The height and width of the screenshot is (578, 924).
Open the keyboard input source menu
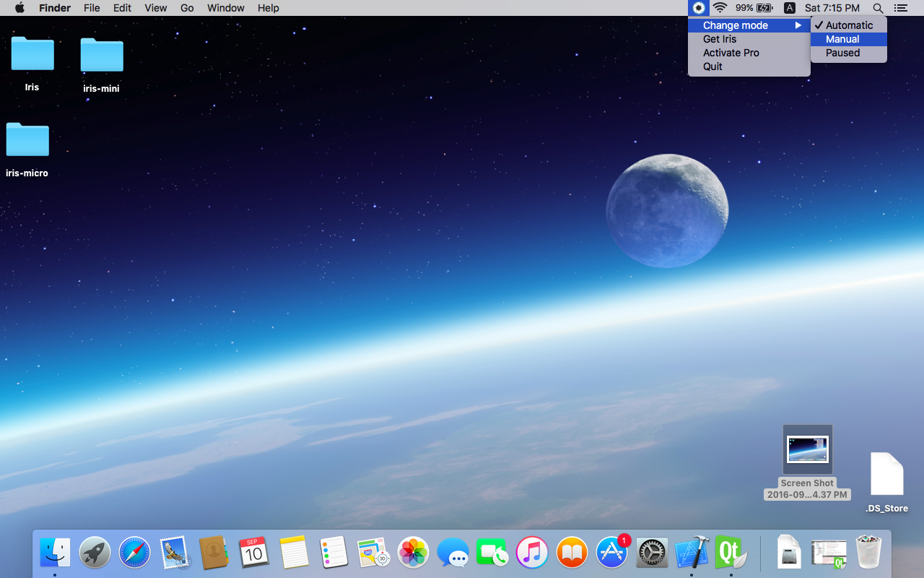pos(790,8)
